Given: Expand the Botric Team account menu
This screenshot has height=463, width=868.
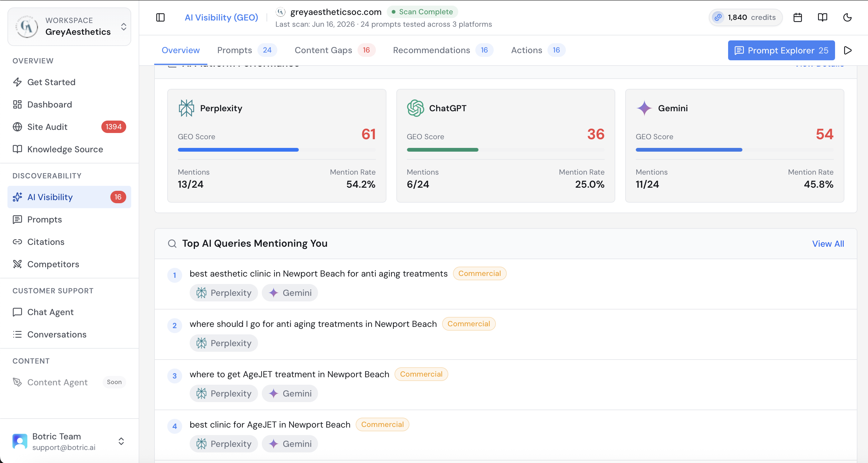Looking at the screenshot, I should point(121,441).
